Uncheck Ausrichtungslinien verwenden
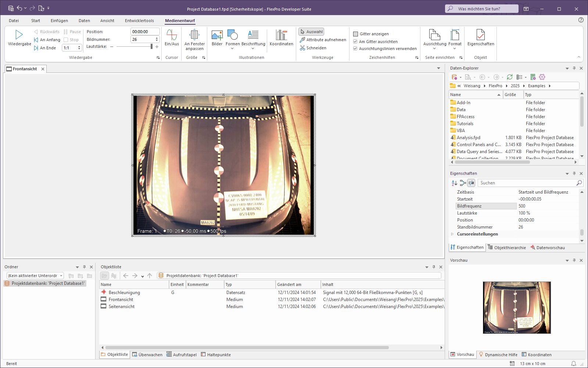588x368 pixels. tap(355, 49)
